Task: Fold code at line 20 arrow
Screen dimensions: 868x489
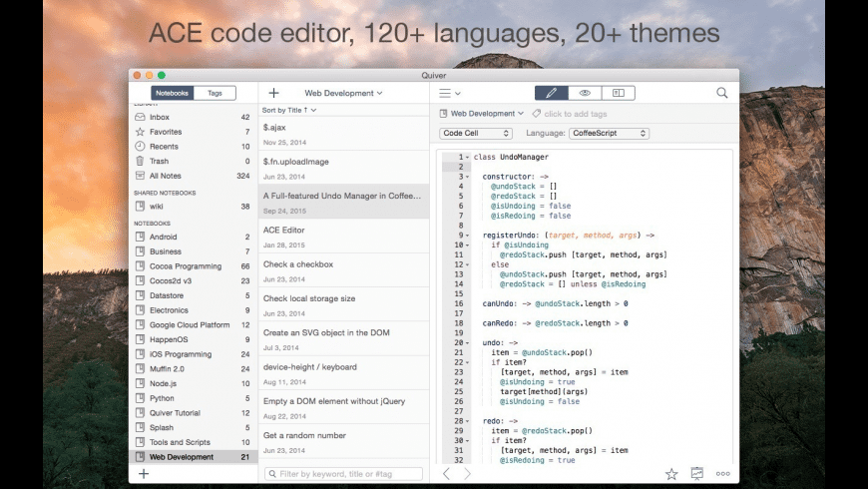Action: (x=469, y=342)
